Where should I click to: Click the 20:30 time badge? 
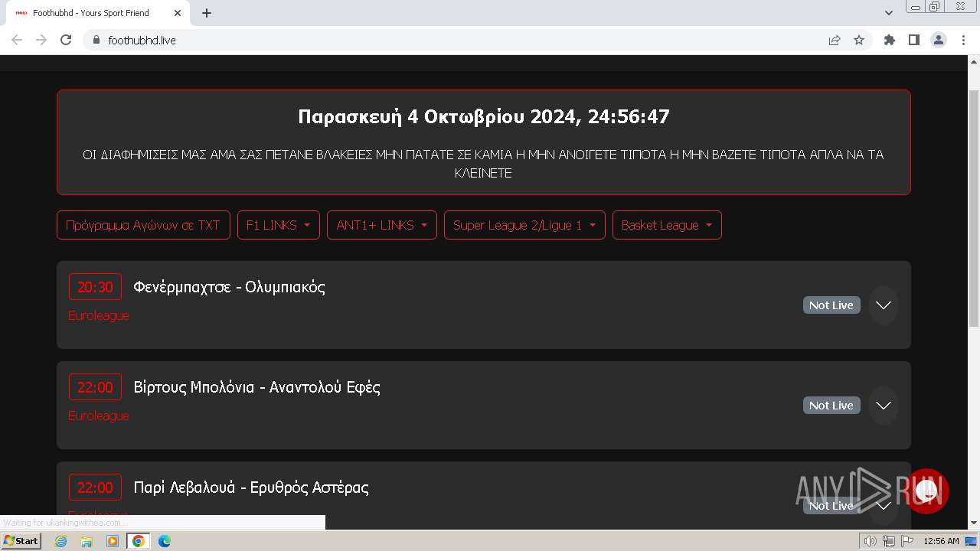point(95,287)
